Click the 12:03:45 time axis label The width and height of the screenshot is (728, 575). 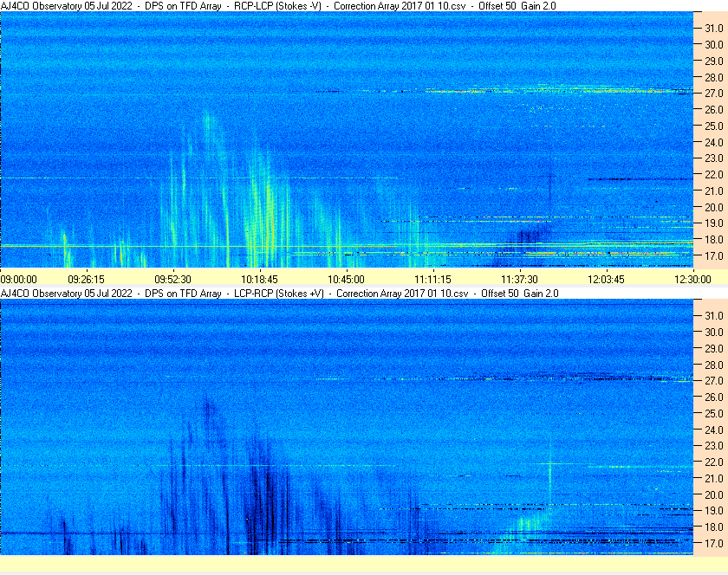(606, 280)
